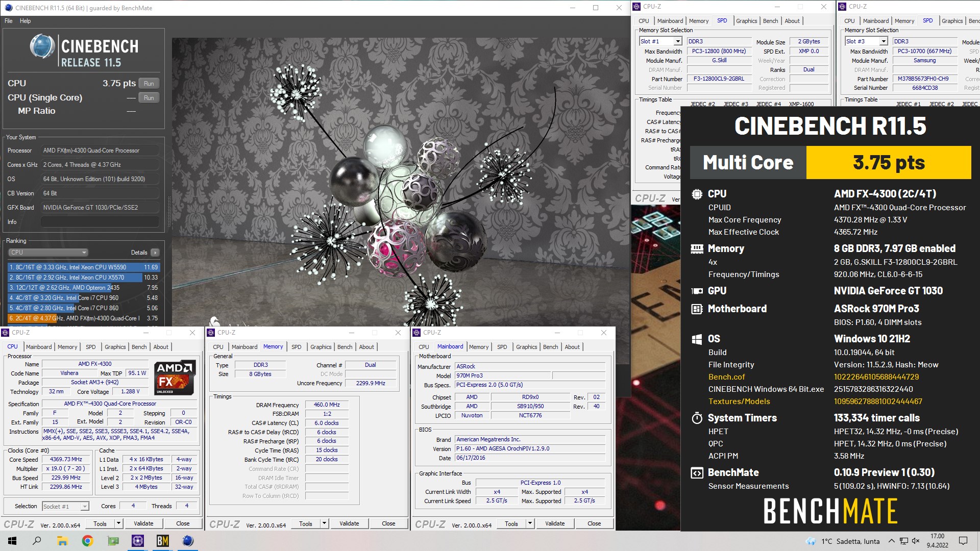980x551 pixels.
Task: Click Part Number F3-12800CL9-2GBRL field
Action: (x=719, y=79)
